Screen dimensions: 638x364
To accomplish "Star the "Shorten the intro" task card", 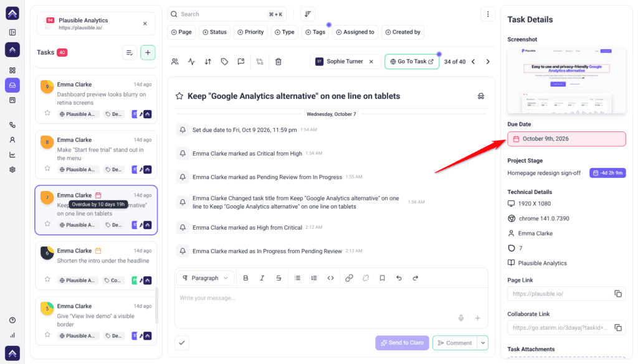I will [47, 279].
